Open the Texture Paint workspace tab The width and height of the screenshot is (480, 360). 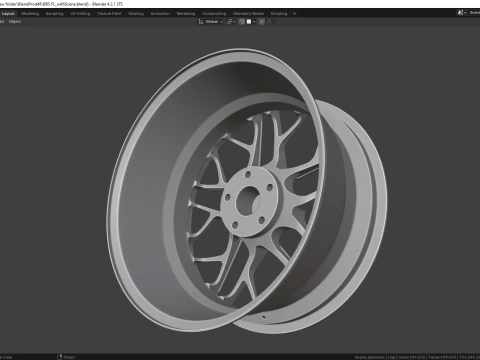109,14
